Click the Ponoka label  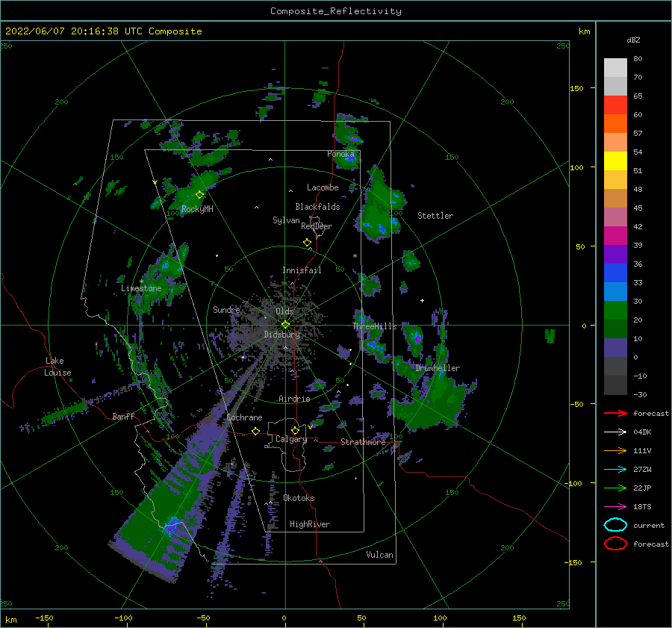340,154
